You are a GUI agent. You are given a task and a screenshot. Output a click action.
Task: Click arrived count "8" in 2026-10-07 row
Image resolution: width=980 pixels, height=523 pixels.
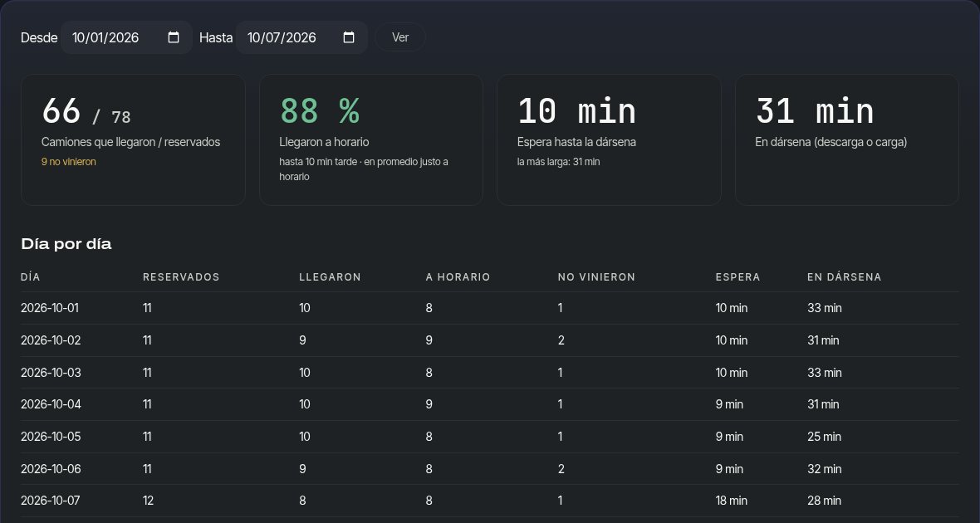[x=302, y=501]
